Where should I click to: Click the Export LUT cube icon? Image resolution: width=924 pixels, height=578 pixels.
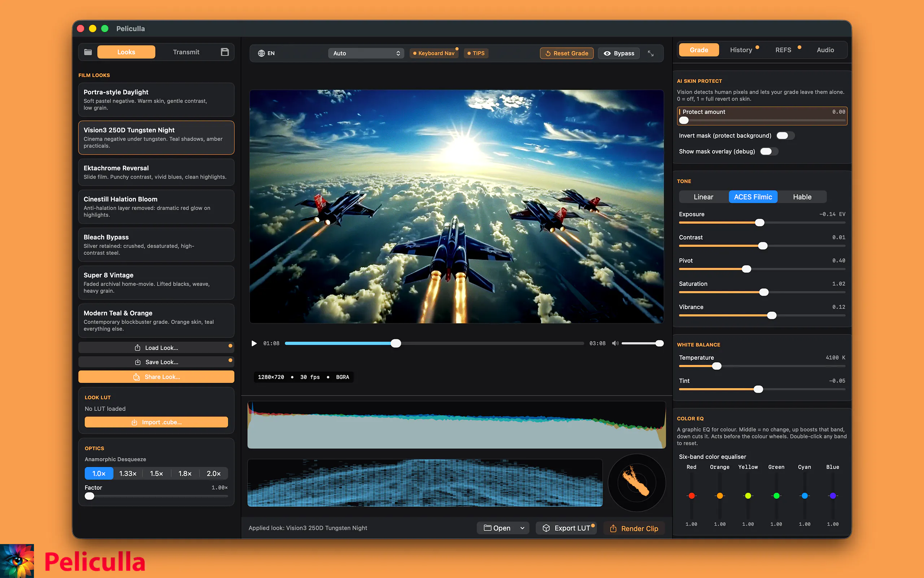(546, 528)
